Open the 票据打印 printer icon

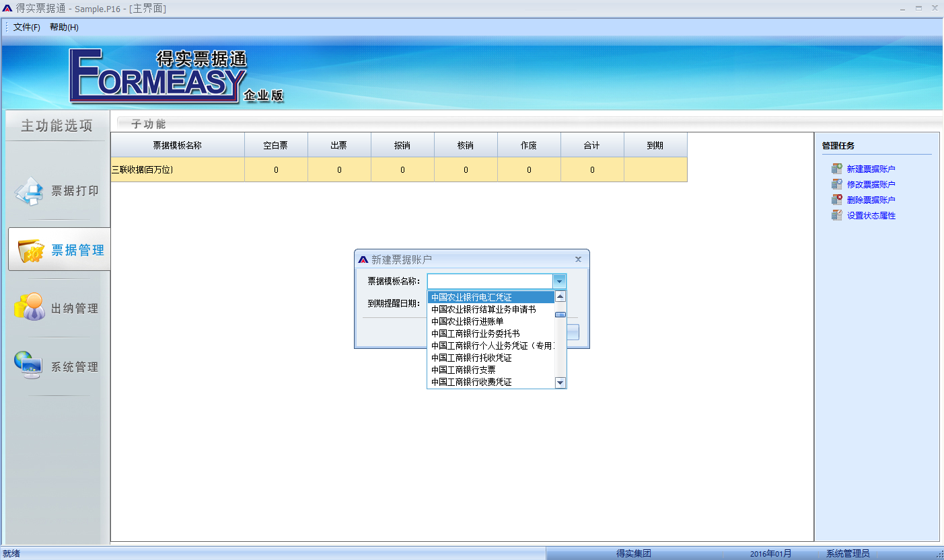(x=29, y=191)
